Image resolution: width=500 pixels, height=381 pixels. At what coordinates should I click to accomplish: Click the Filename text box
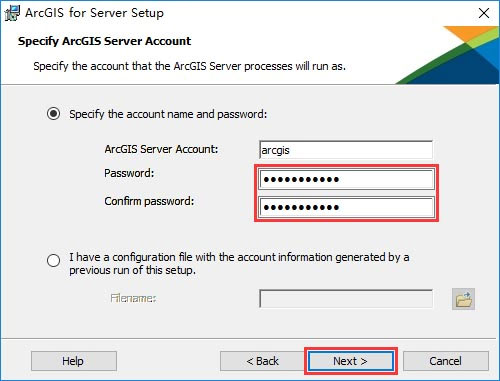(346, 299)
